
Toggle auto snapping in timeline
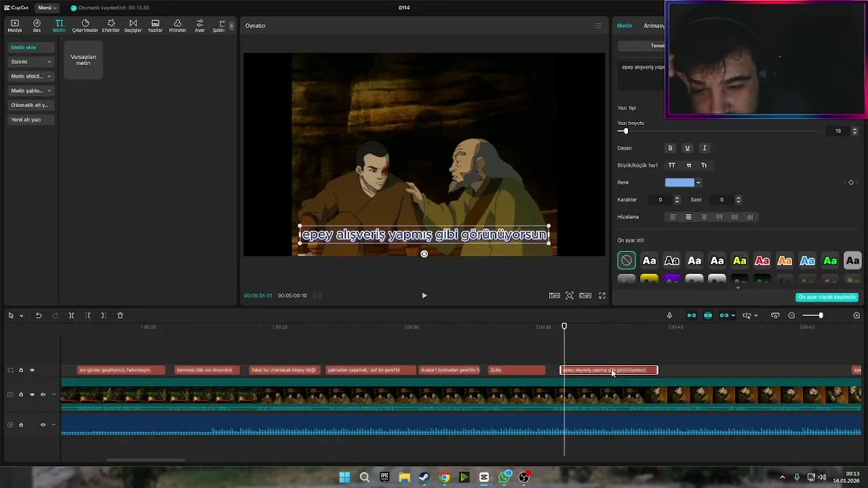point(708,315)
